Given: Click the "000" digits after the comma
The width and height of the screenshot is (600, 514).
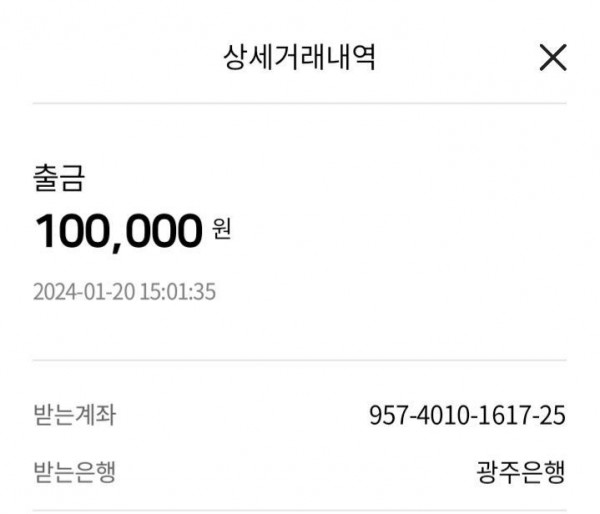Looking at the screenshot, I should (x=162, y=231).
